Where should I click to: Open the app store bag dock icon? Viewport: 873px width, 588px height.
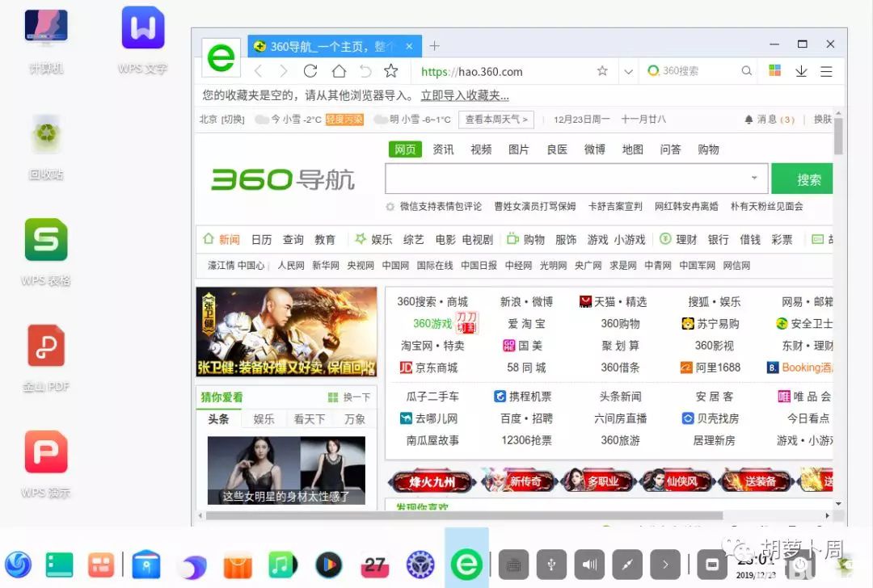[x=237, y=565]
